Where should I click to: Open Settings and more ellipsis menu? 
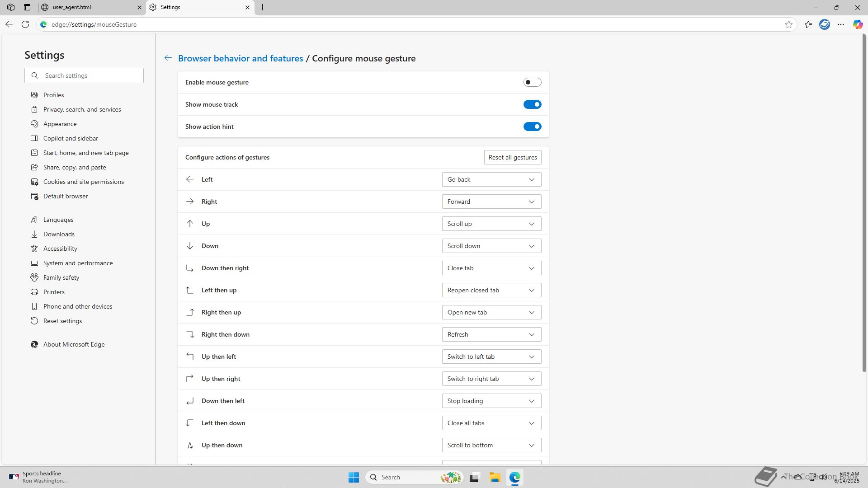click(841, 24)
